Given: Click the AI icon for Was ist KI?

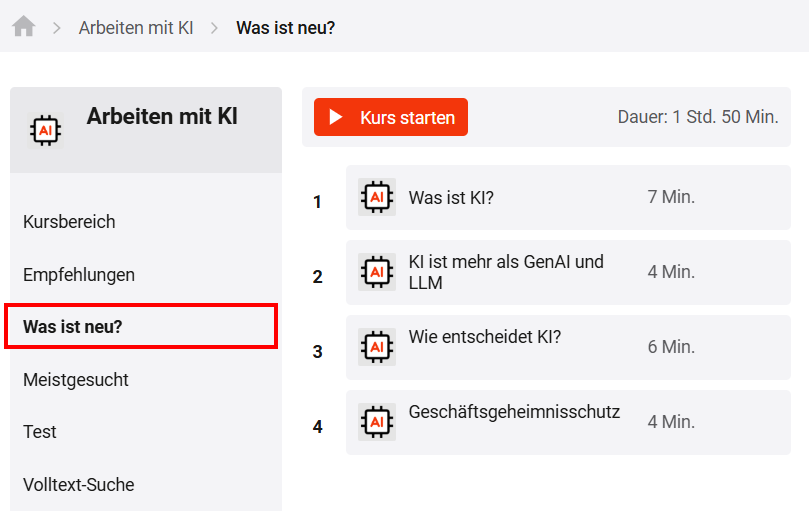Looking at the screenshot, I should tap(377, 197).
